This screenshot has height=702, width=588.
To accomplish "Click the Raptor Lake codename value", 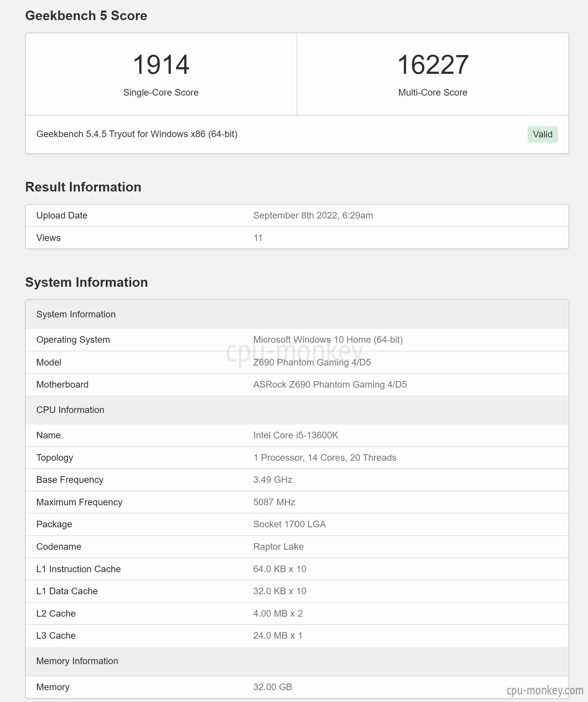I will click(278, 546).
